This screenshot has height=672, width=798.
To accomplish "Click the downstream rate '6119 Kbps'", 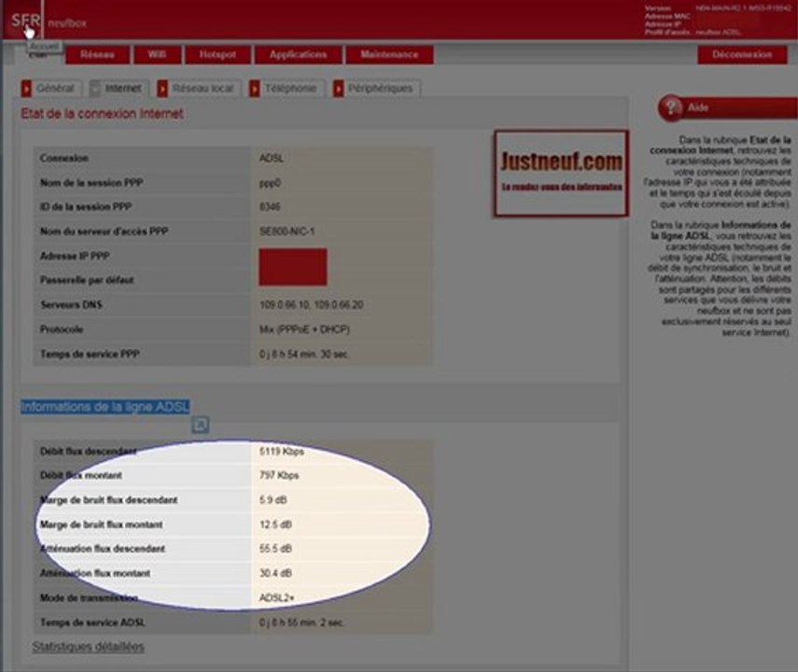I will click(x=282, y=451).
